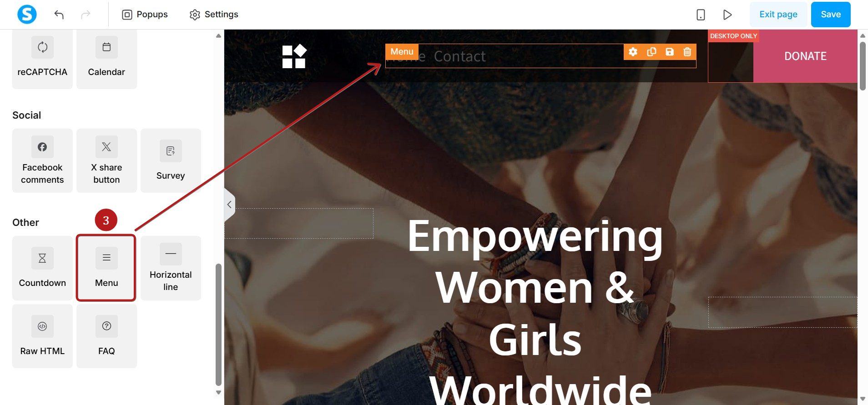Screen dimensions: 868x405
Task: Open the Popups menu
Action: [x=145, y=15]
